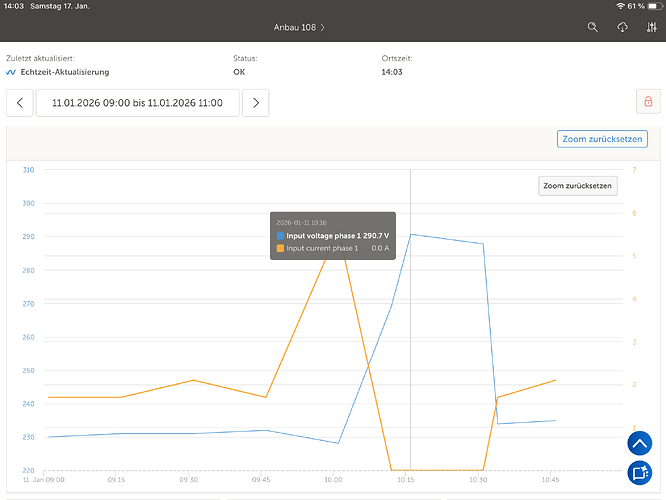The width and height of the screenshot is (666, 500).
Task: Tap the cloud download icon
Action: pos(622,27)
